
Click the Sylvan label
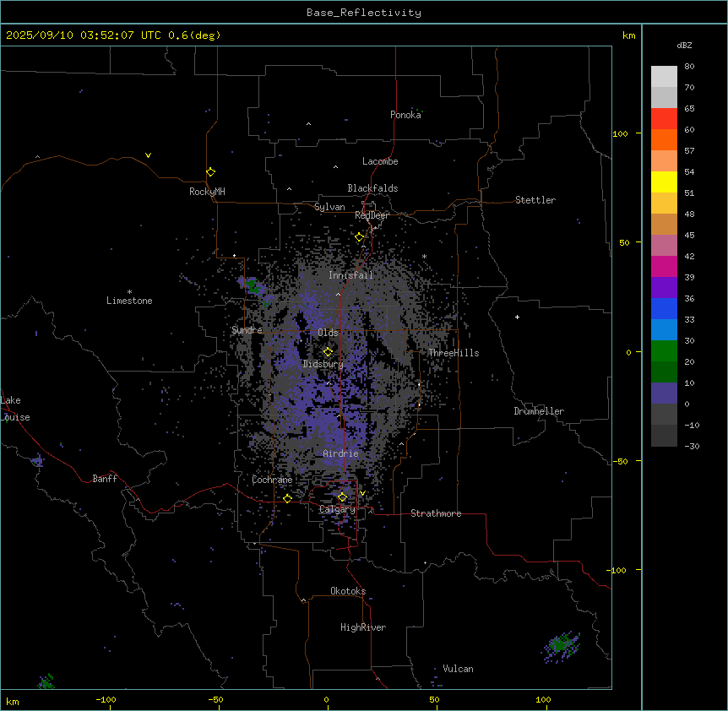[x=329, y=207]
